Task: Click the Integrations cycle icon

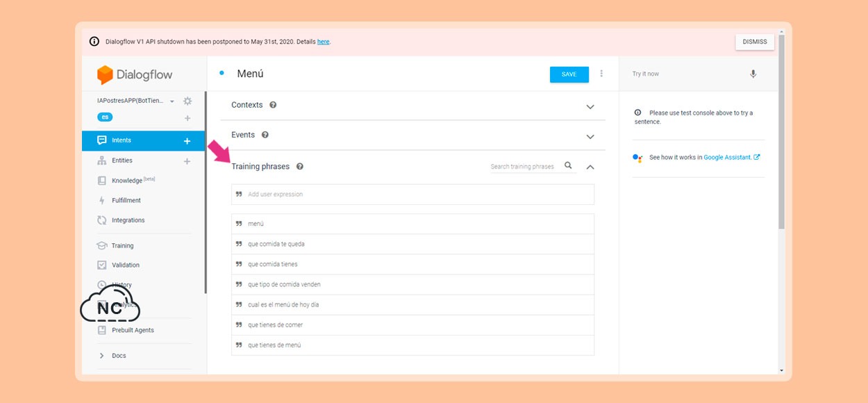Action: coord(102,220)
